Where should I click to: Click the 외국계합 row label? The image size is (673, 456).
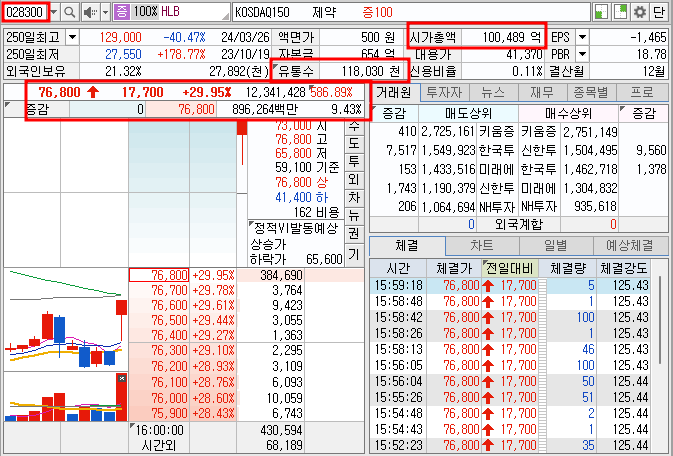[x=518, y=224]
